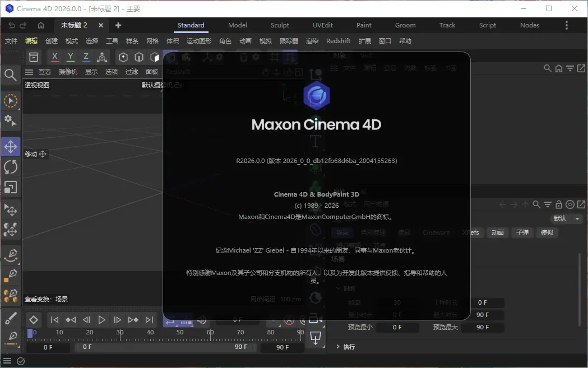Open the Commander search magnifier
The height and width of the screenshot is (368, 588).
coord(11,75)
